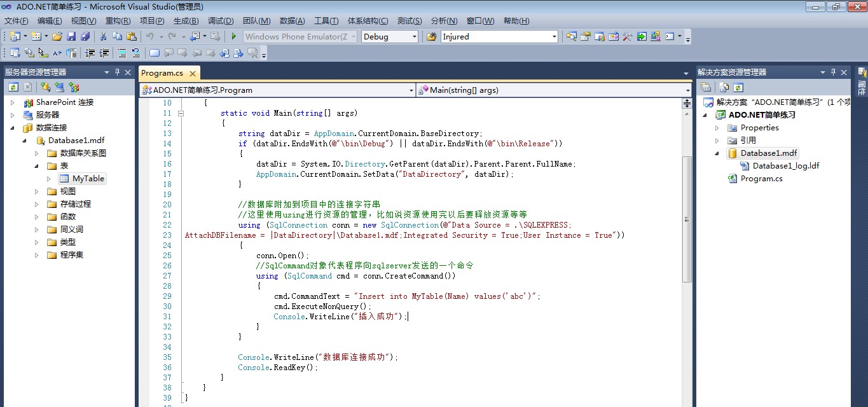Click the editor vertical scrollbar thumb
This screenshot has height=407, width=868.
tap(687, 218)
